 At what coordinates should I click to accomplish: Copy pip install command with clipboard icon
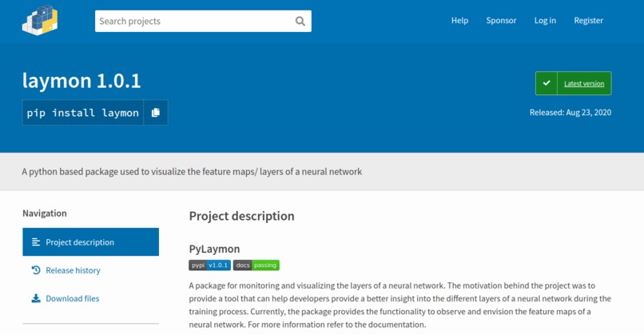[156, 113]
